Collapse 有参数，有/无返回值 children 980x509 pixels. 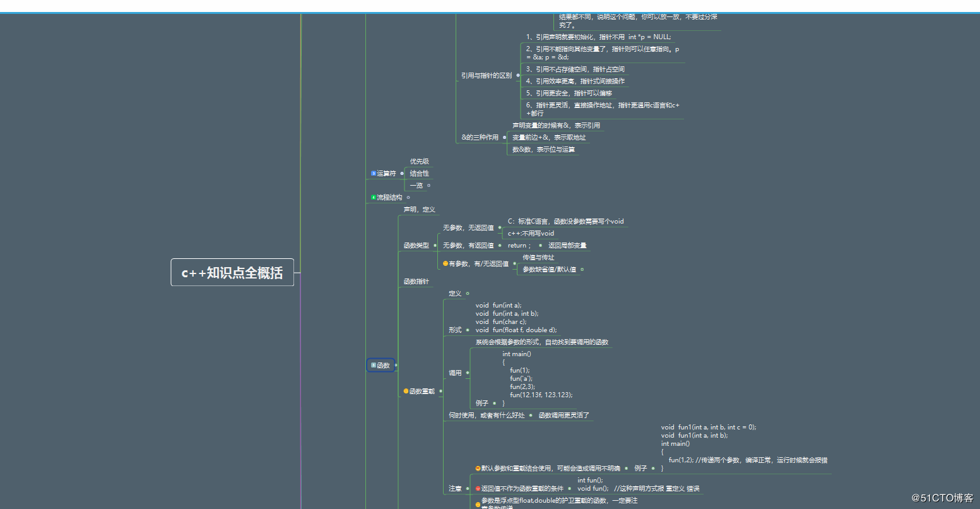pyautogui.click(x=514, y=263)
